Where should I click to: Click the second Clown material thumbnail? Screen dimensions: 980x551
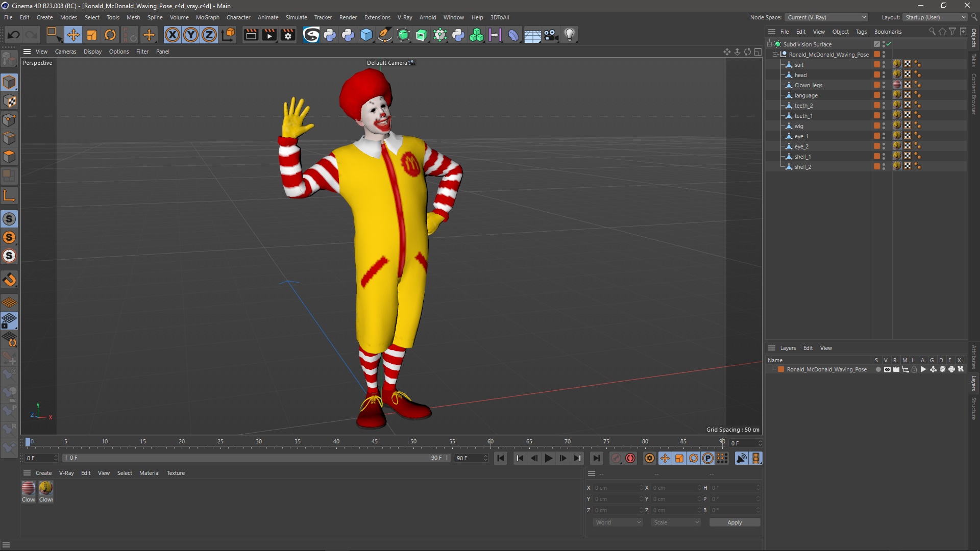click(46, 488)
